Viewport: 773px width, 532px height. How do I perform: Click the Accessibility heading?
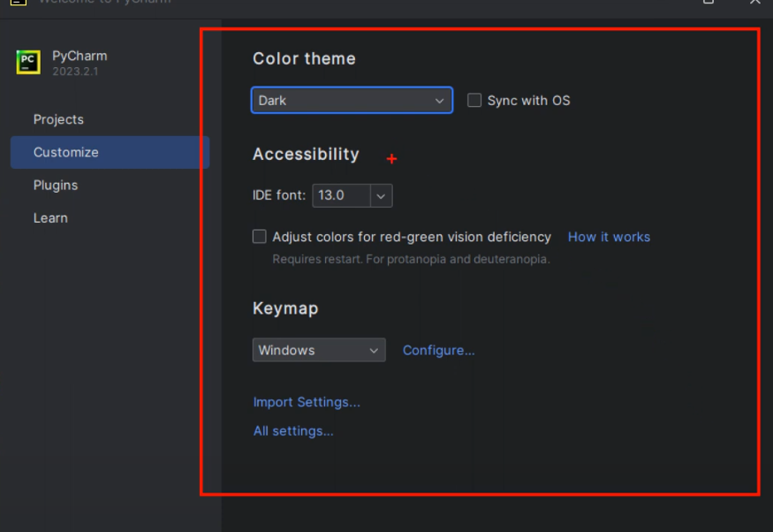pyautogui.click(x=306, y=155)
